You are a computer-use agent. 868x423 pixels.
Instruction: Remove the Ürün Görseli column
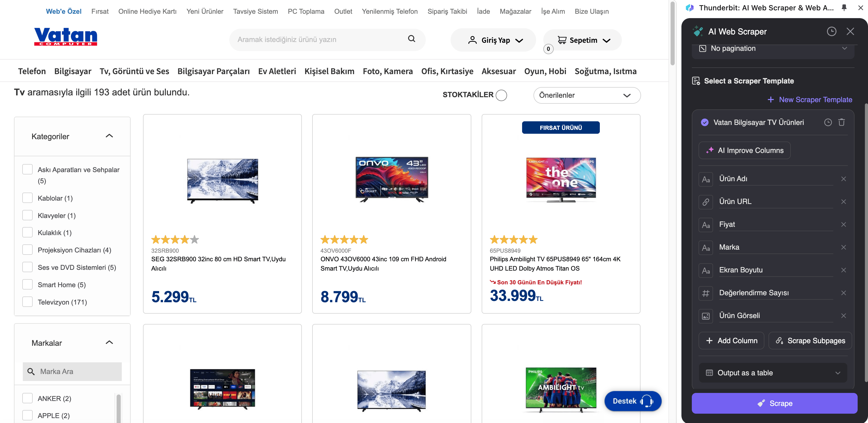843,316
